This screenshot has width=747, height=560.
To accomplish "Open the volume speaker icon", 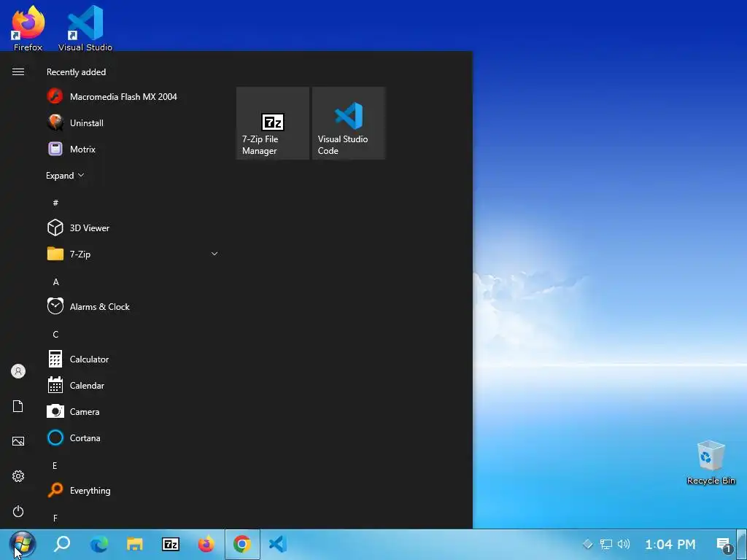I will coord(624,544).
